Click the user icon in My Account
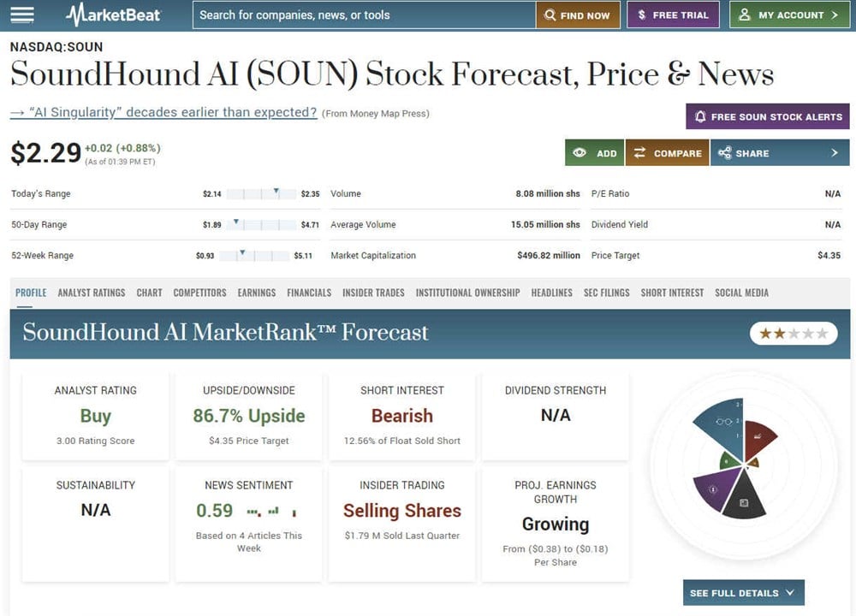This screenshot has height=616, width=856. (x=744, y=15)
